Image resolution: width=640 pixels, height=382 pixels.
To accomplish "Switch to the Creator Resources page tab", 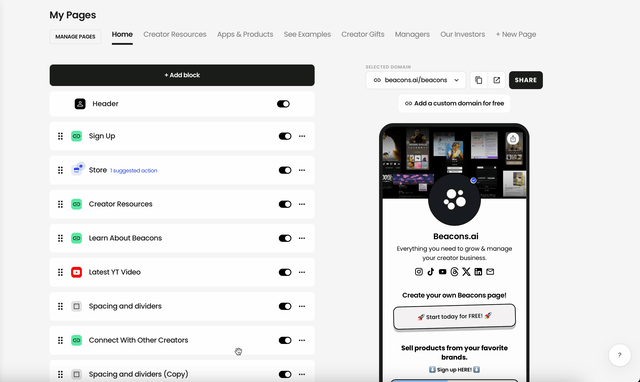I will pos(175,34).
